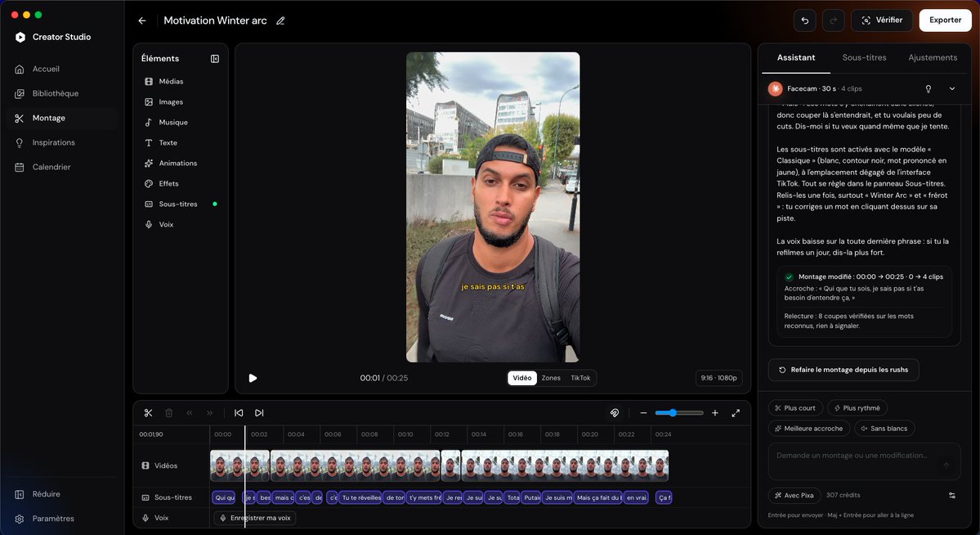This screenshot has width=980, height=535.
Task: Zoom in the timeline with the plus icon
Action: [715, 413]
